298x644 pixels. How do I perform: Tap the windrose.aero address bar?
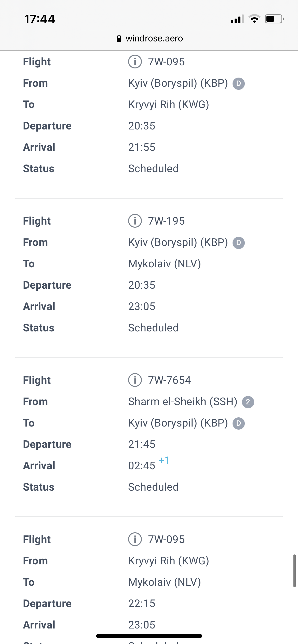[154, 38]
